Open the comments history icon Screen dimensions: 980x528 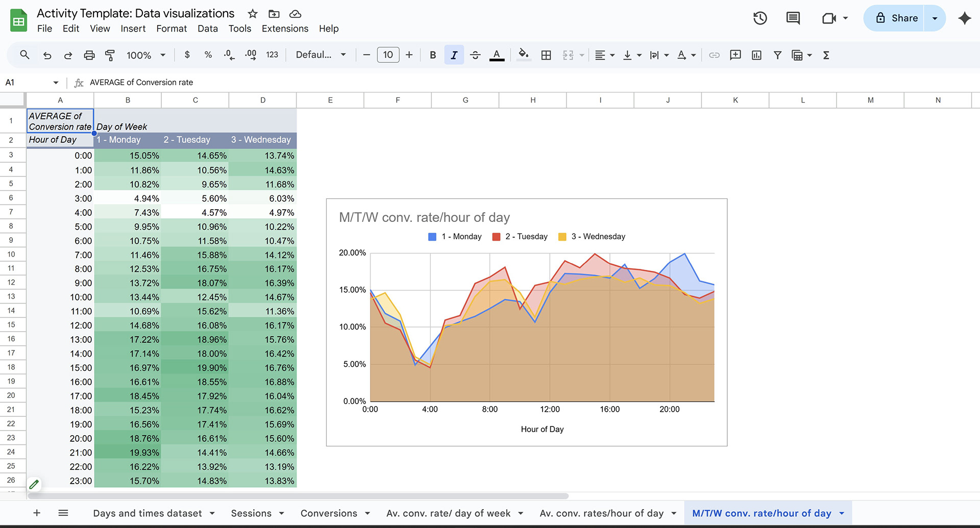793,18
